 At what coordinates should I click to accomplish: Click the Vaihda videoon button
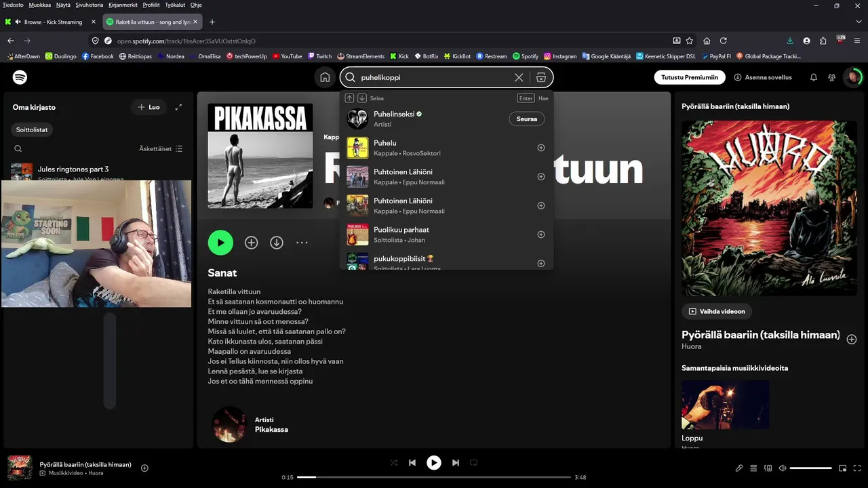pos(717,311)
